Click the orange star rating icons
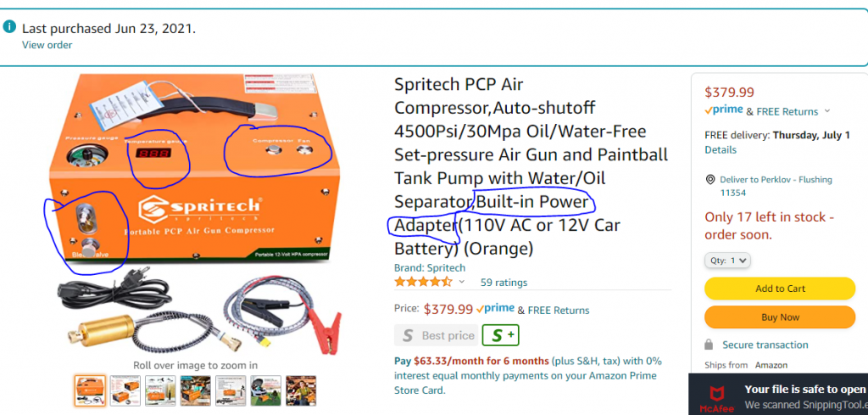 click(x=423, y=282)
